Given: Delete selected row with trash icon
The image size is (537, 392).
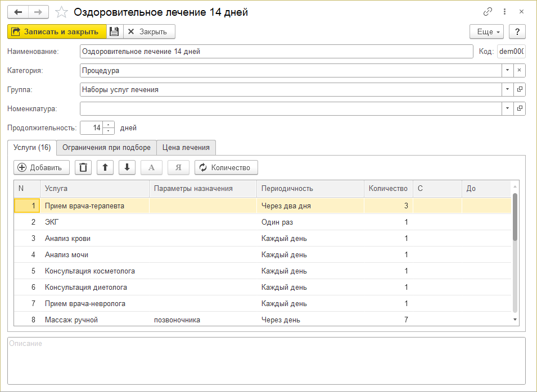Looking at the screenshot, I should [x=83, y=167].
